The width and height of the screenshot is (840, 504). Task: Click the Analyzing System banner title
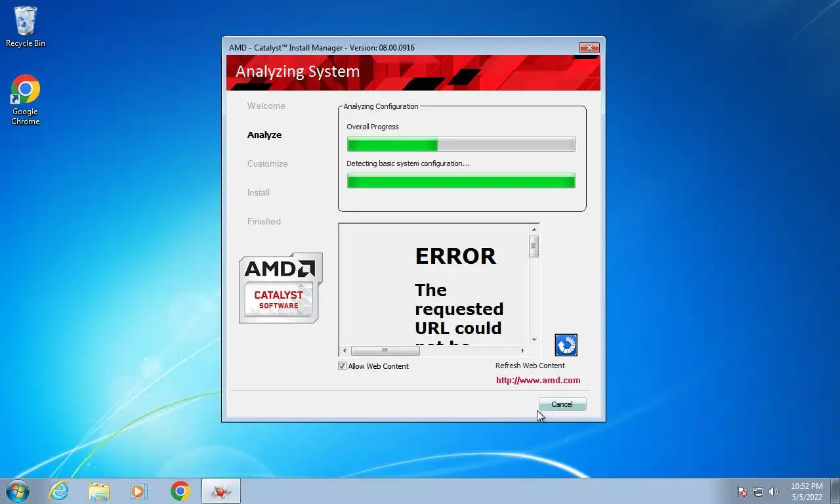tap(297, 72)
